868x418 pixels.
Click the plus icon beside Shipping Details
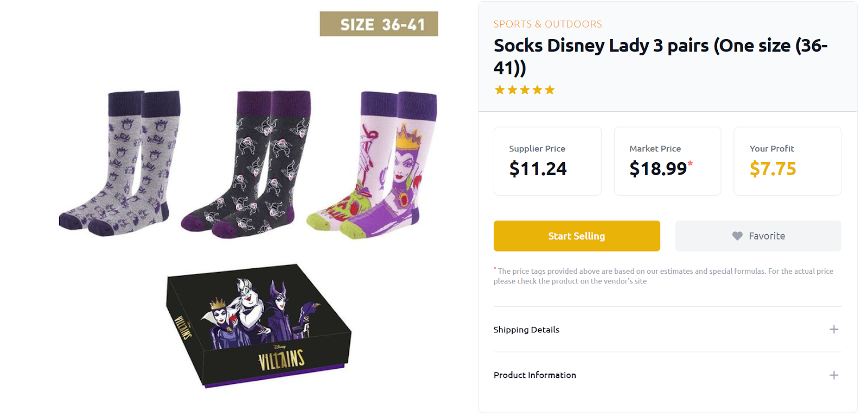coord(834,329)
